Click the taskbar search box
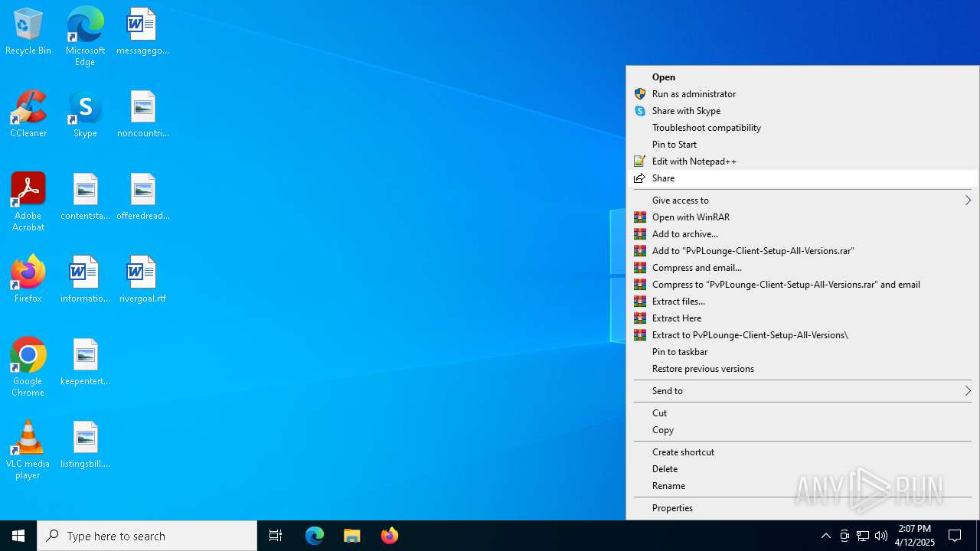 coord(147,536)
